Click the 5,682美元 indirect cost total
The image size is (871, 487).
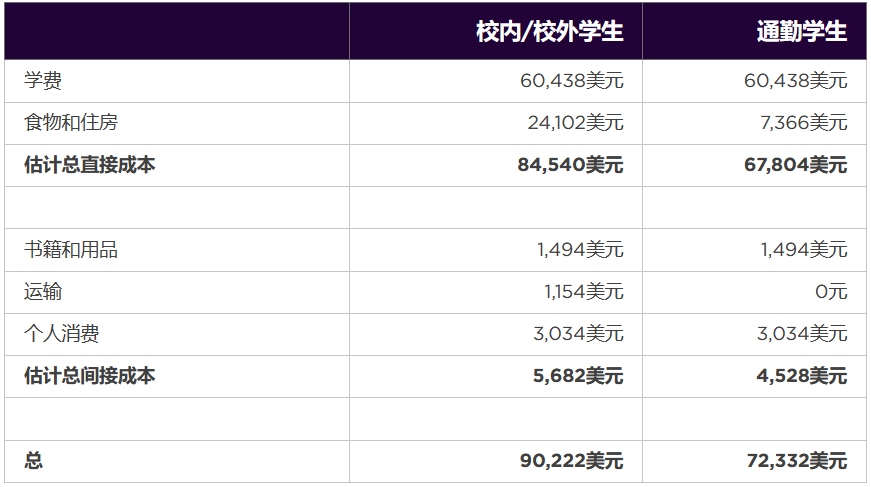(x=579, y=376)
